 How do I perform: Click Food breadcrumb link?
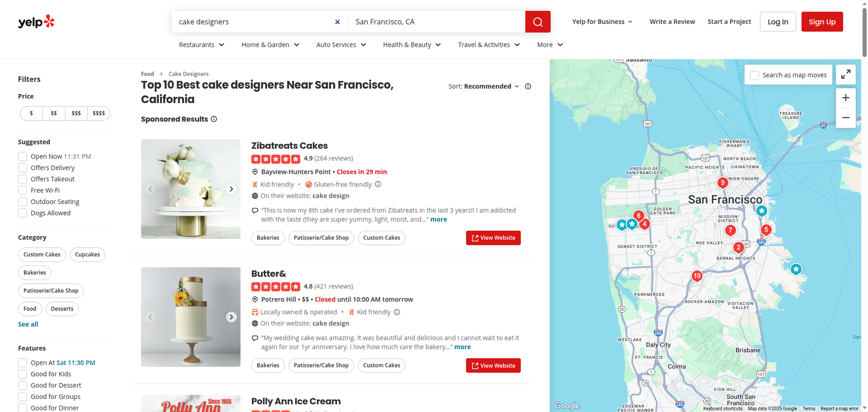148,74
